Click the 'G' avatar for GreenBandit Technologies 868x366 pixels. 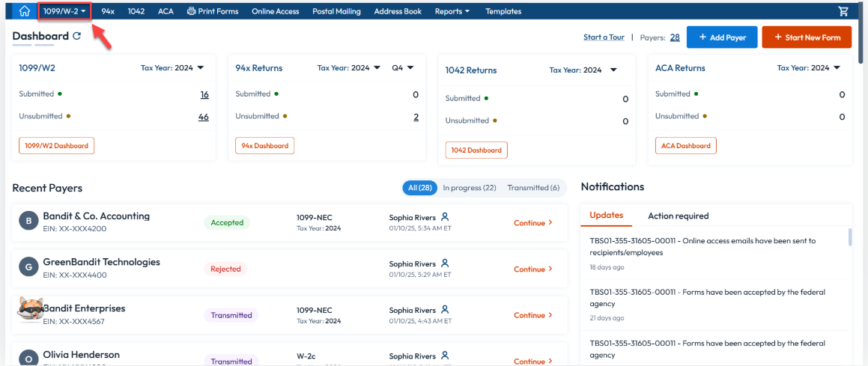click(x=28, y=267)
